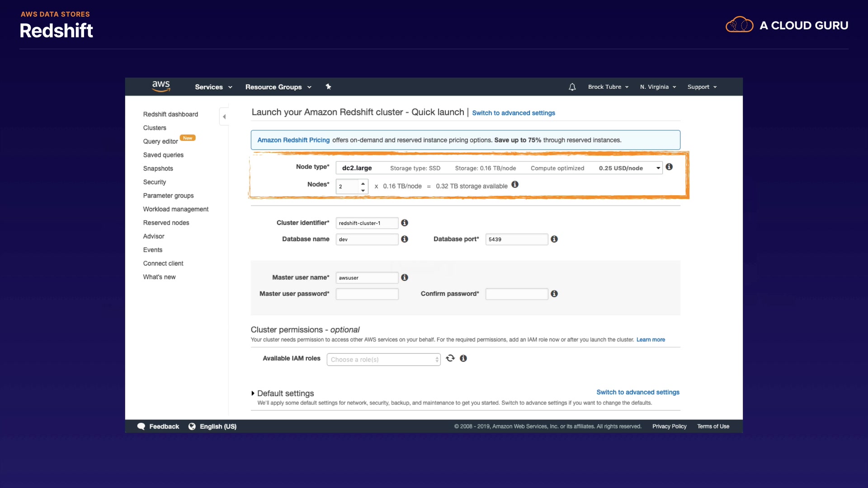
Task: Open the Choose a role(s) dropdown
Action: pos(383,360)
